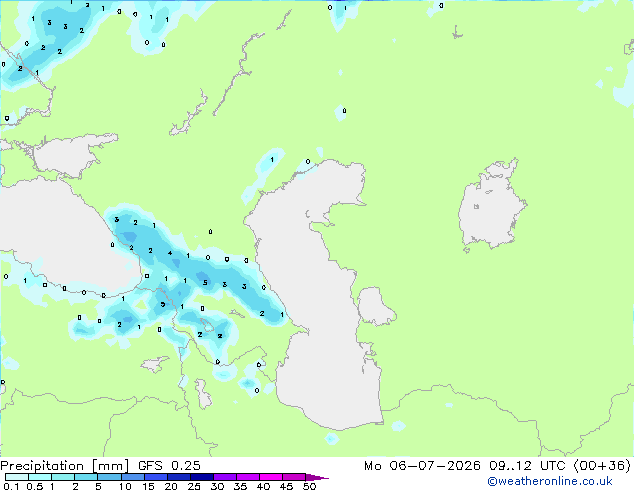Click the purple over-50 legend arrow tip
Screen dimensions: 634x490
click(x=317, y=477)
